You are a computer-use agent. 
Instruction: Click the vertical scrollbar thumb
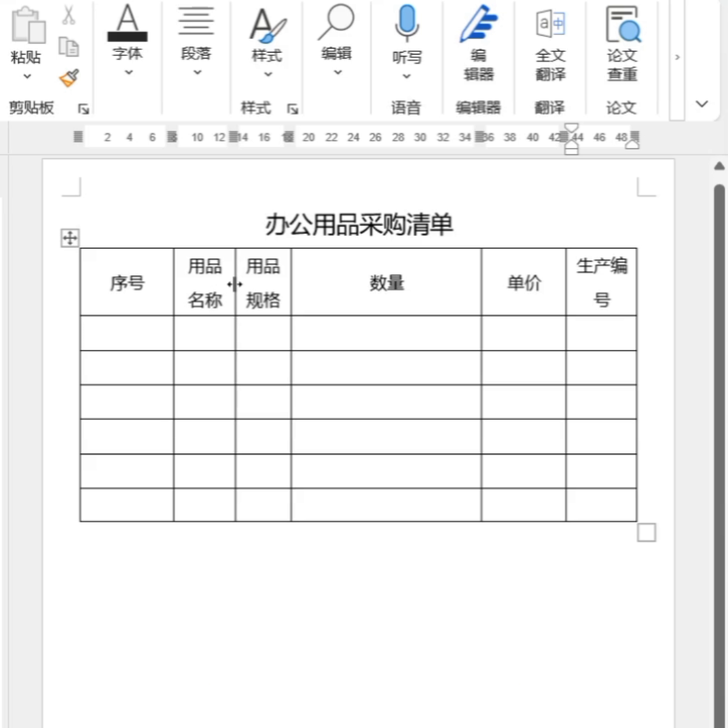(719, 455)
